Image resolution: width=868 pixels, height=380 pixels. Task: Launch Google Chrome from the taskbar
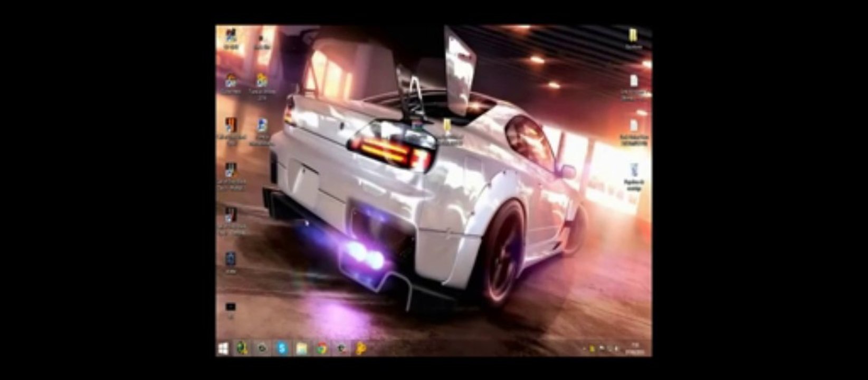(x=322, y=348)
